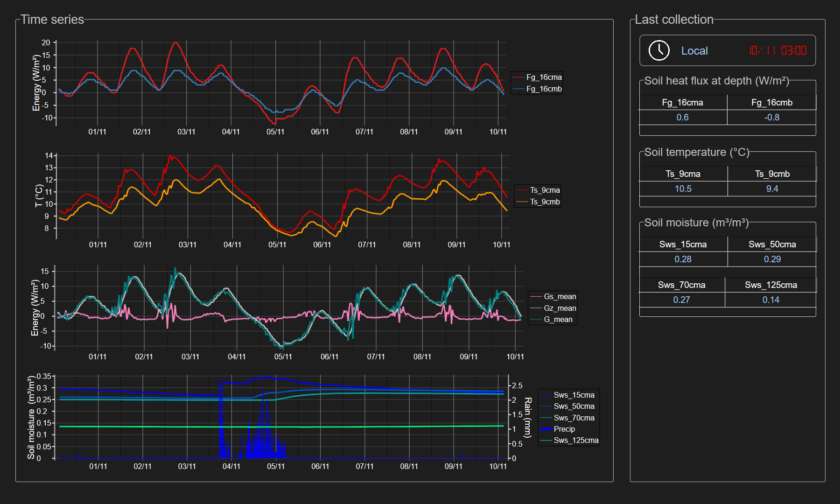
Task: Toggle Fg_16cma series in heat flux legend
Action: pos(544,77)
